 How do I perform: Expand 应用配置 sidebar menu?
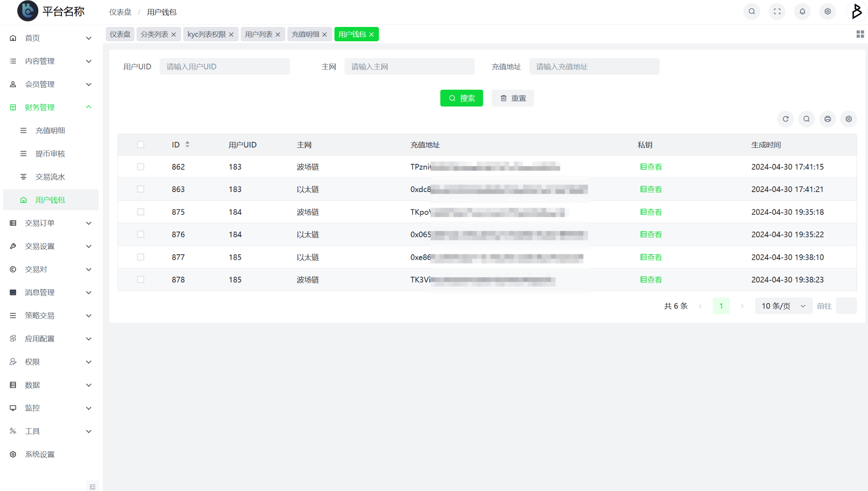coord(51,339)
